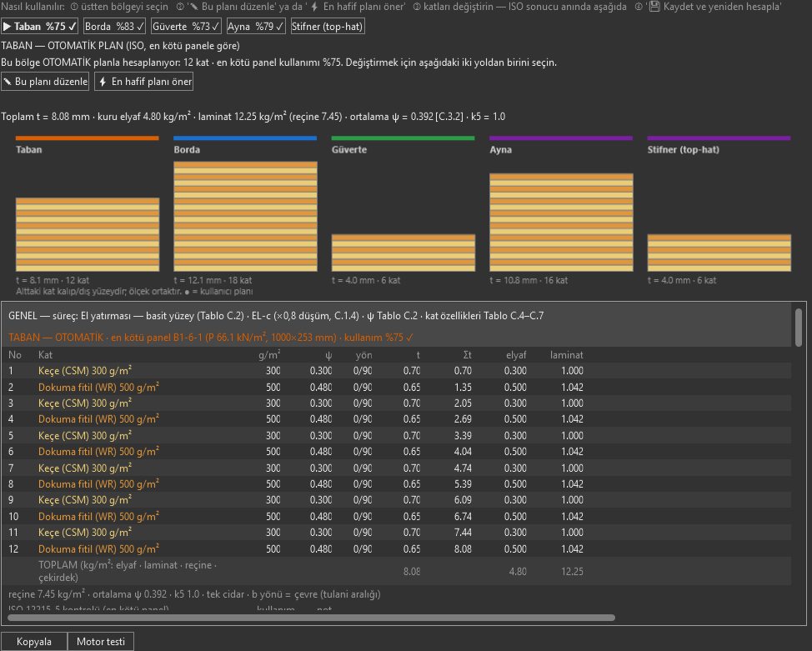Open the Stifner (top-hat) tab
Screen dimensions: 812x651
pyautogui.click(x=328, y=27)
